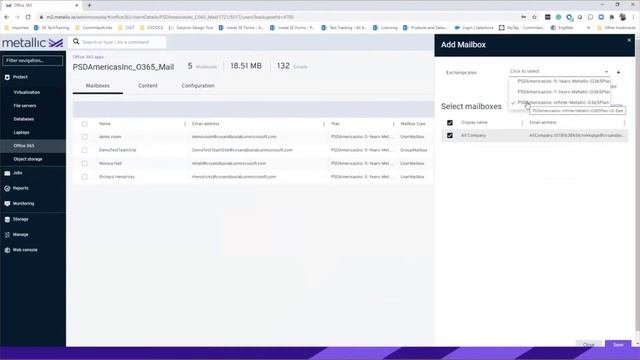Click the Richard Hendricks name cell
640x360 pixels.
pyautogui.click(x=117, y=177)
